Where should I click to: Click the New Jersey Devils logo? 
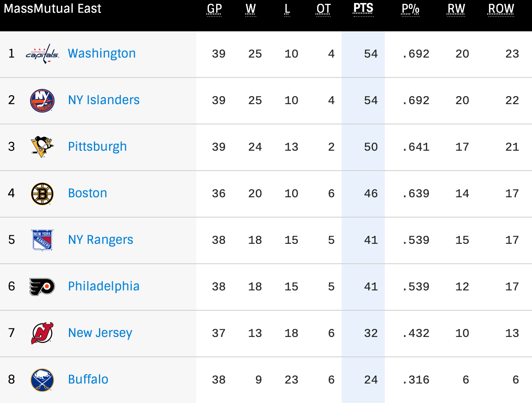[42, 333]
